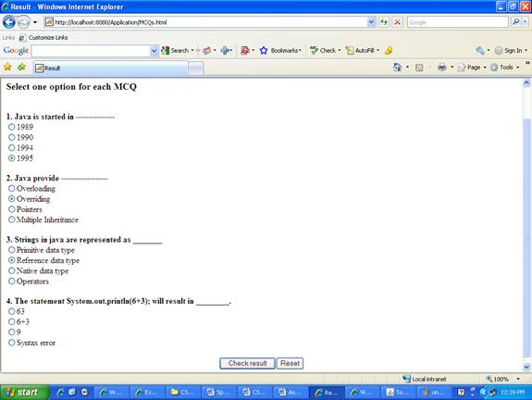The height and width of the screenshot is (400, 532).
Task: Choose Multiple Inheritance option
Action: pos(11,219)
